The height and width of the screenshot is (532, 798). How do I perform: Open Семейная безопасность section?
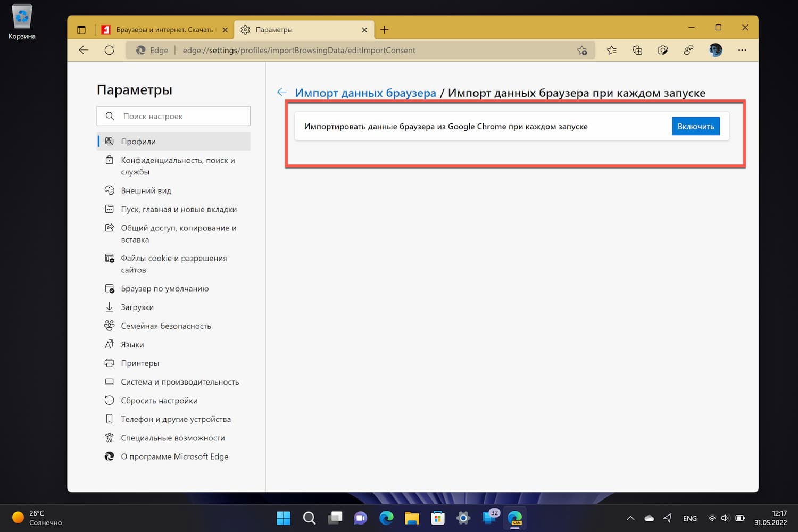[173, 326]
